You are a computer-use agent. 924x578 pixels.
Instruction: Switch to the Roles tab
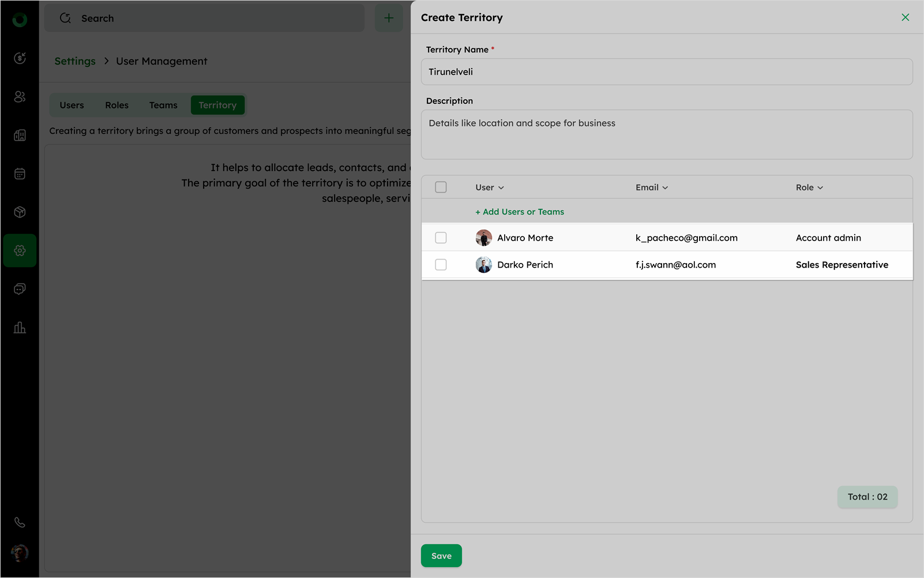tap(117, 105)
